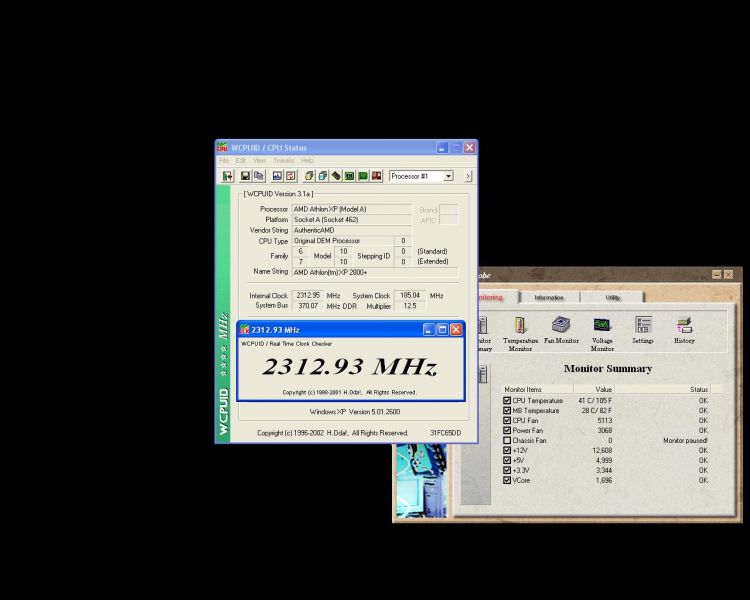Uncheck the +12V monitor item
This screenshot has width=750, height=600.
[507, 450]
